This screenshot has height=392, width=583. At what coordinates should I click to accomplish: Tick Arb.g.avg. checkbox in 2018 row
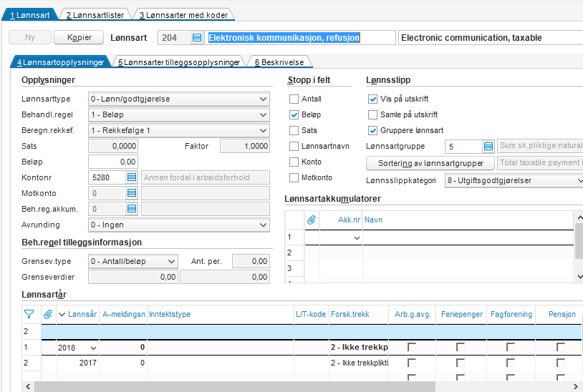click(412, 347)
